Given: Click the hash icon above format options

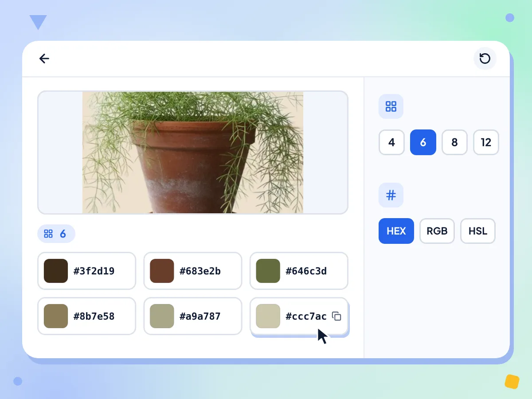Looking at the screenshot, I should tap(391, 195).
